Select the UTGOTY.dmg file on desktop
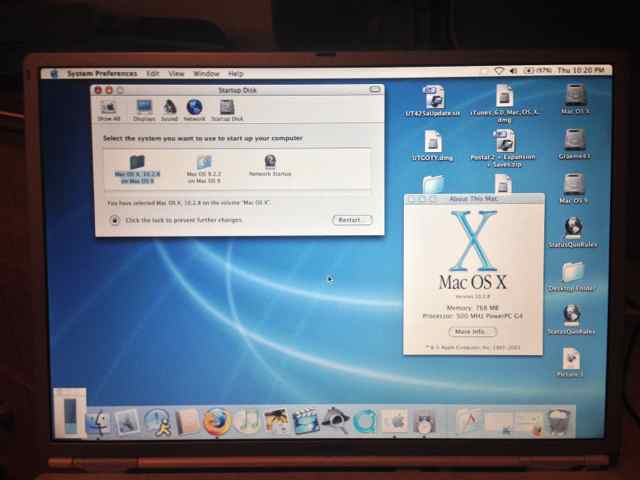This screenshot has height=480, width=640. tap(433, 146)
